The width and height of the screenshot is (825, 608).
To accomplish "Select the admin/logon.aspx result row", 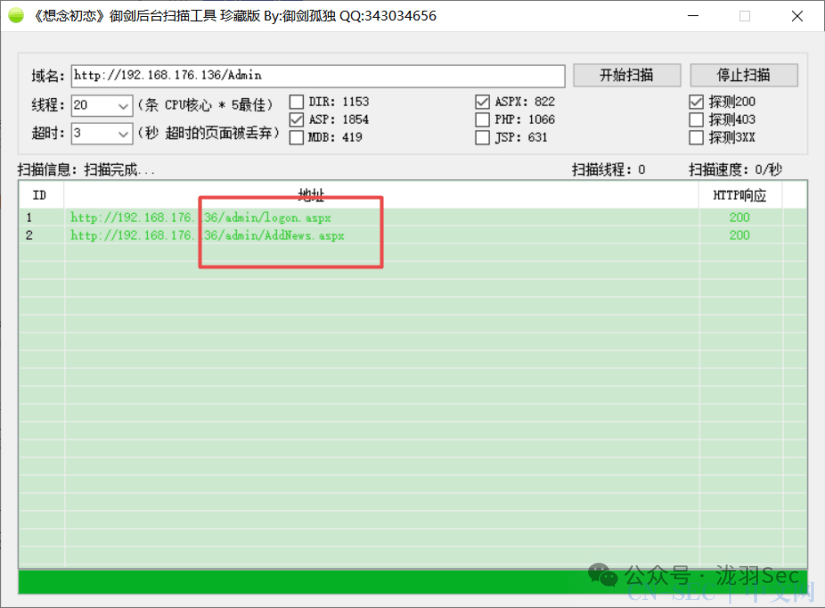I will click(x=412, y=217).
